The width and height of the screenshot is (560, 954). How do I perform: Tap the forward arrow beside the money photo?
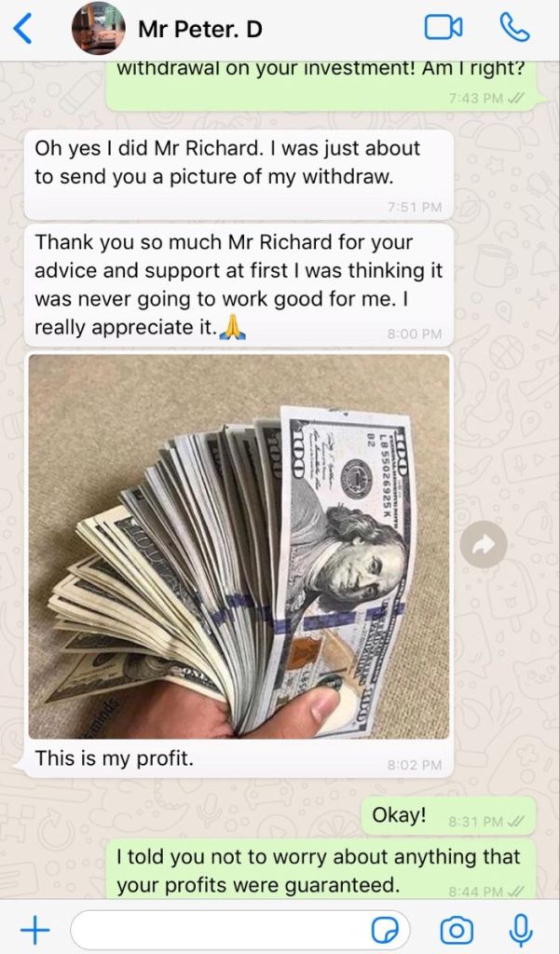click(484, 544)
